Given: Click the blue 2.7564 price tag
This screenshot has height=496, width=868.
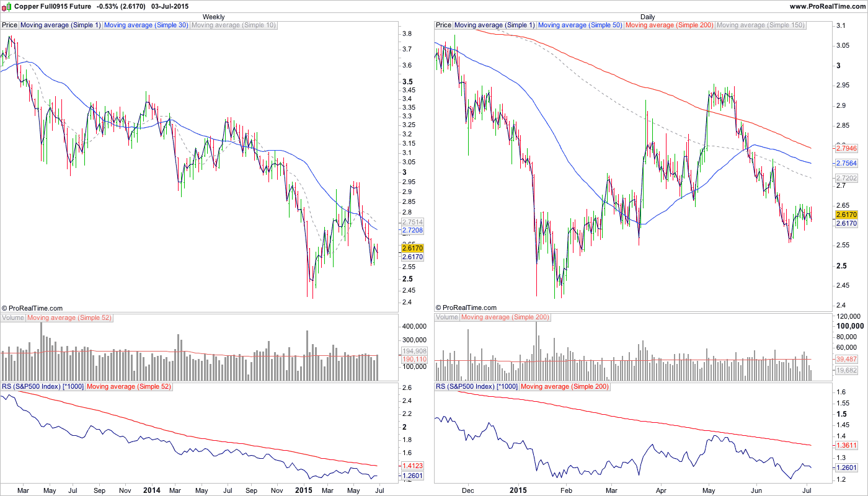Looking at the screenshot, I should [846, 163].
